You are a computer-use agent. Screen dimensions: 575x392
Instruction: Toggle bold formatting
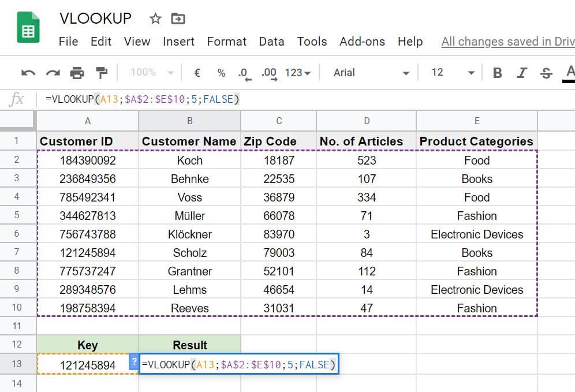point(497,72)
